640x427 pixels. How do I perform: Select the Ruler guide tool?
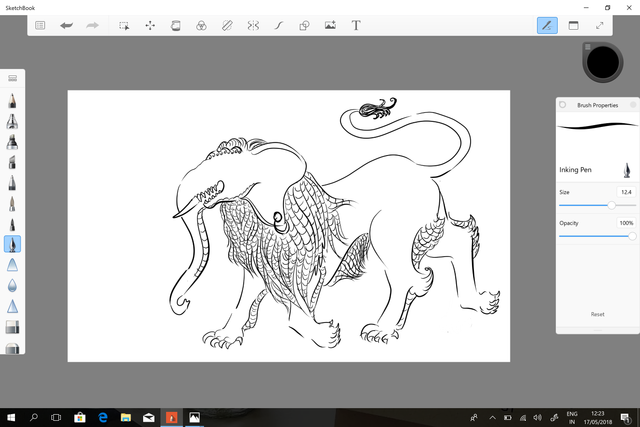pyautogui.click(x=227, y=25)
